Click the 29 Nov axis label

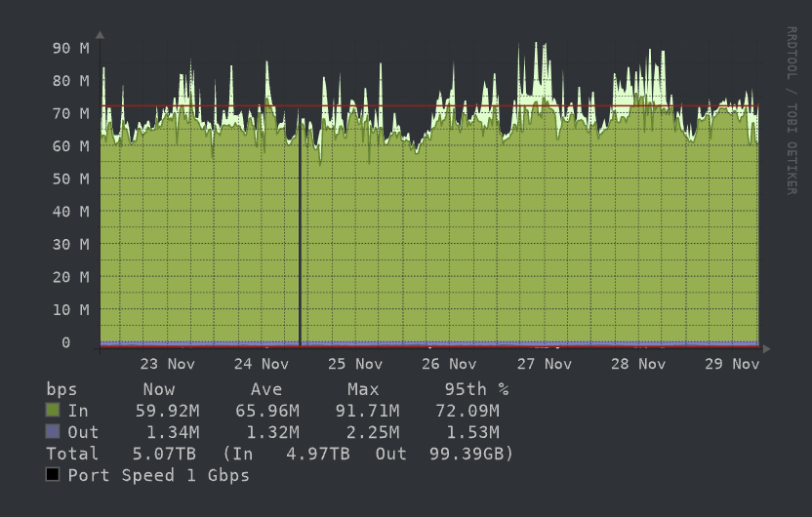click(x=732, y=364)
